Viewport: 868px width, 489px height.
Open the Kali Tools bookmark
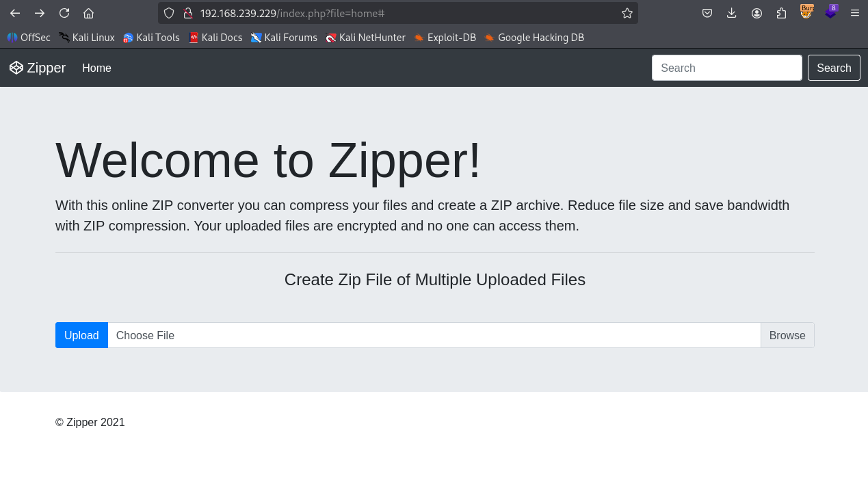coord(151,38)
